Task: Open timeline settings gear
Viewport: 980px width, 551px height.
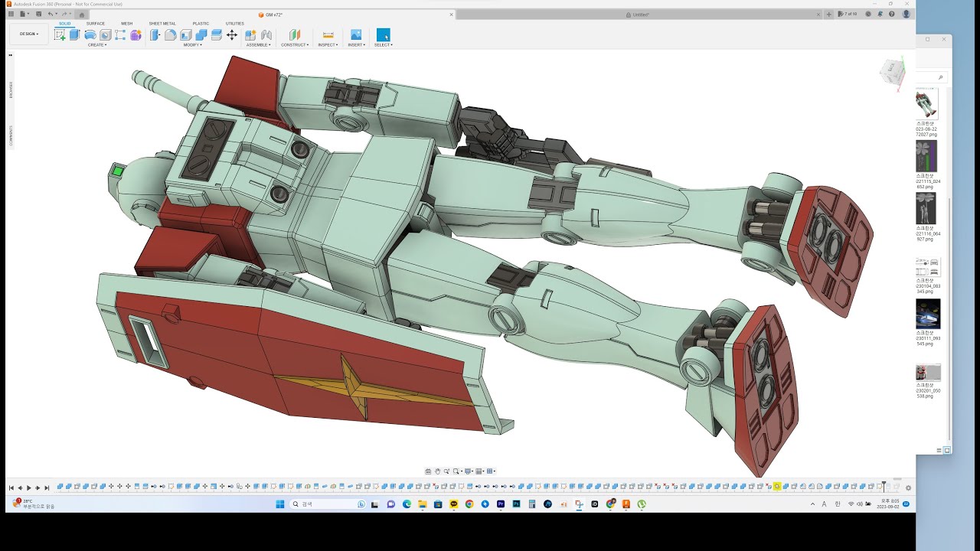Action: coord(908,487)
